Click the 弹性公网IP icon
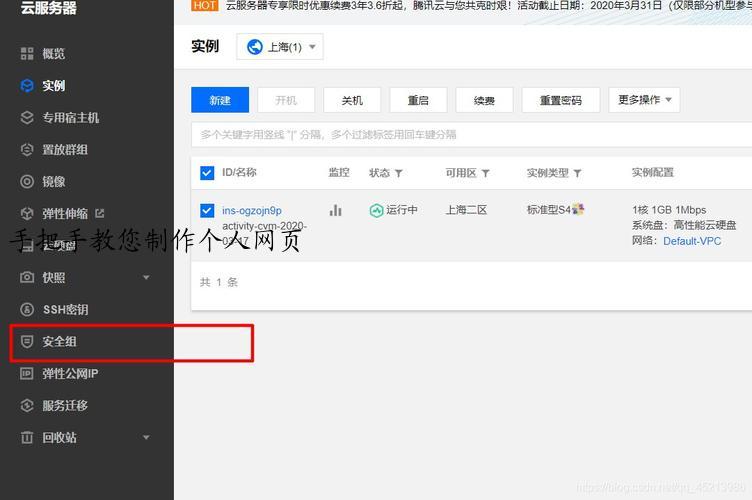Screen dimensions: 752x500 (x=27, y=373)
